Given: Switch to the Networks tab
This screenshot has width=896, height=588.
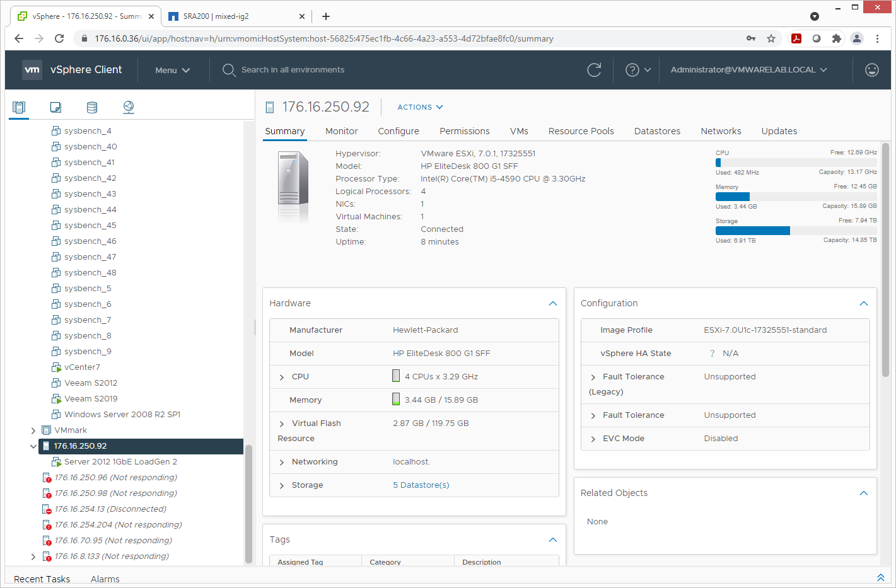Looking at the screenshot, I should point(721,131).
